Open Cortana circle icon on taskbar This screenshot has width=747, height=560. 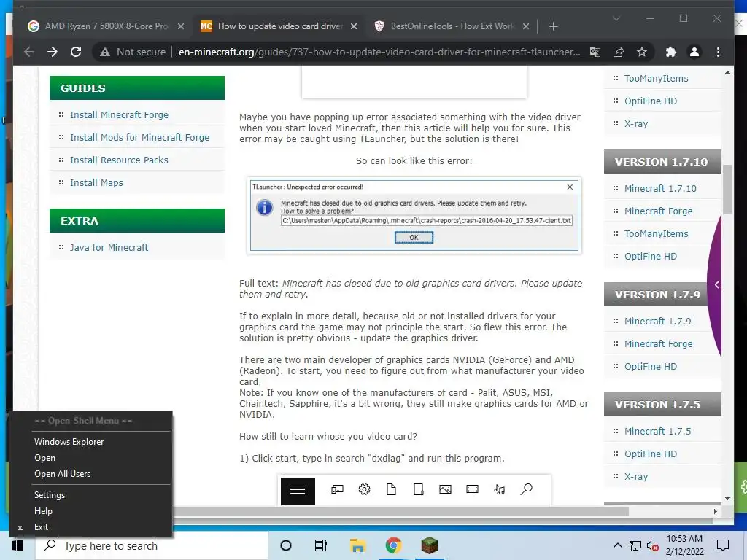tap(286, 545)
